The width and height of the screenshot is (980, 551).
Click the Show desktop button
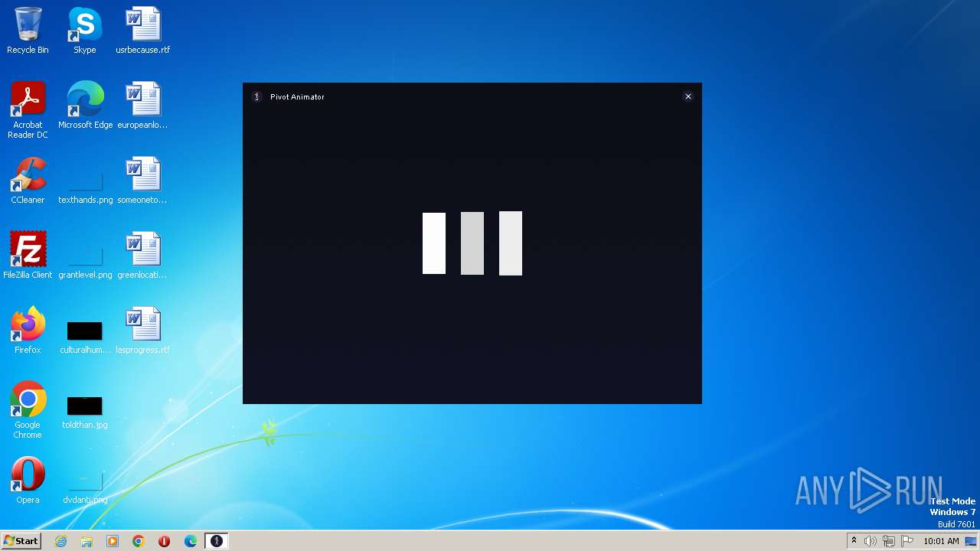click(972, 541)
